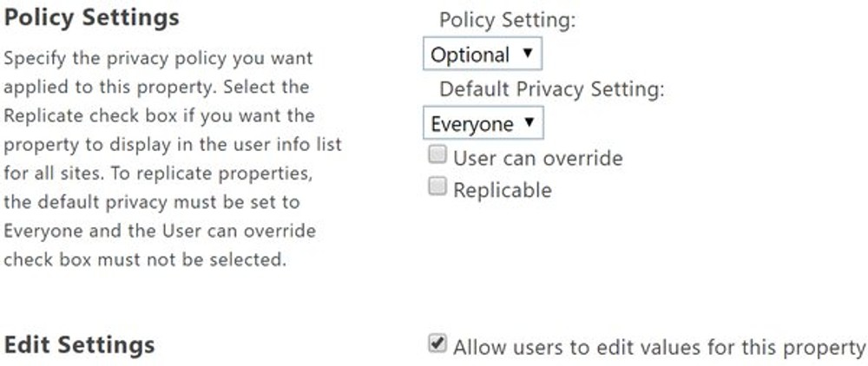Uncheck the Allow users to edit values checkbox
The height and width of the screenshot is (366, 868).
(x=438, y=345)
